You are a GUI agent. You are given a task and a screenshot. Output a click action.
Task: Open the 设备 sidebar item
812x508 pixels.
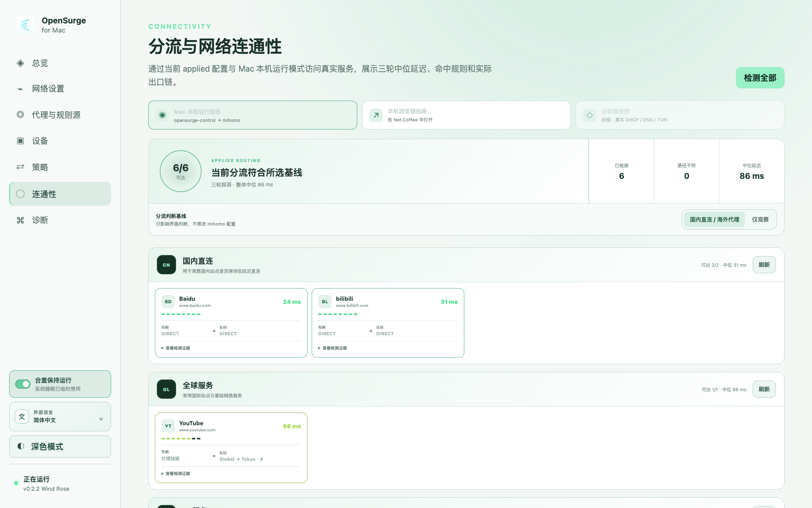60,141
